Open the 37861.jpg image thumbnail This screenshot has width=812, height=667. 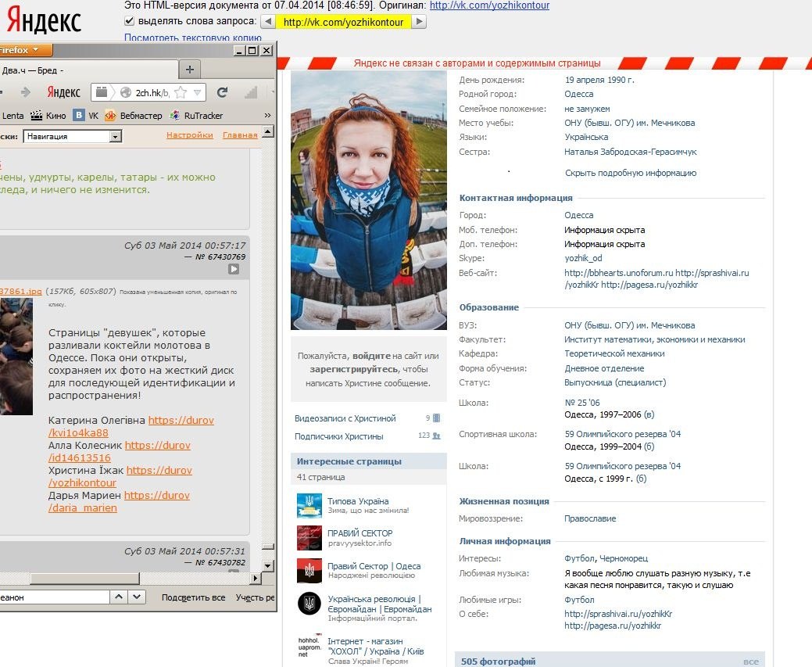click(16, 356)
